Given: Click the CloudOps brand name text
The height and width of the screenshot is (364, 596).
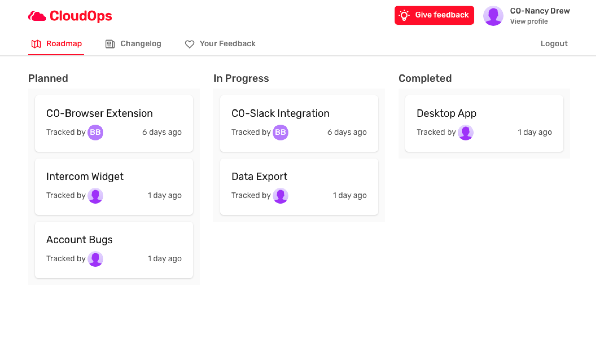Looking at the screenshot, I should [x=81, y=16].
